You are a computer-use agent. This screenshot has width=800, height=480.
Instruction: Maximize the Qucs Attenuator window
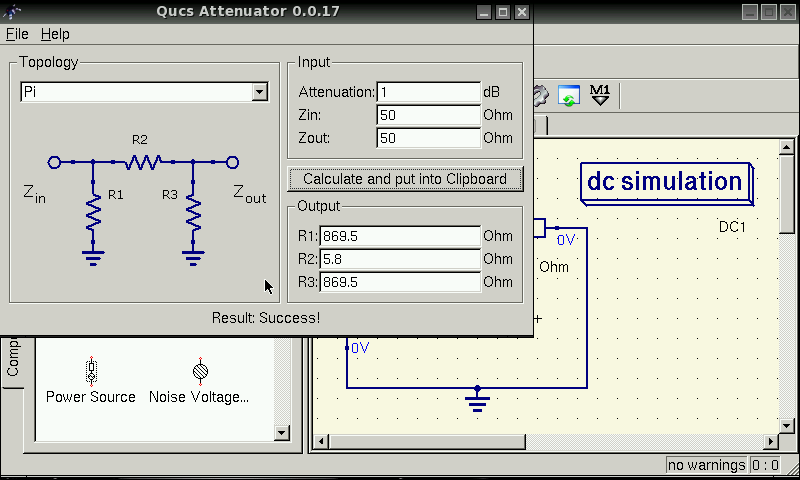click(x=503, y=12)
